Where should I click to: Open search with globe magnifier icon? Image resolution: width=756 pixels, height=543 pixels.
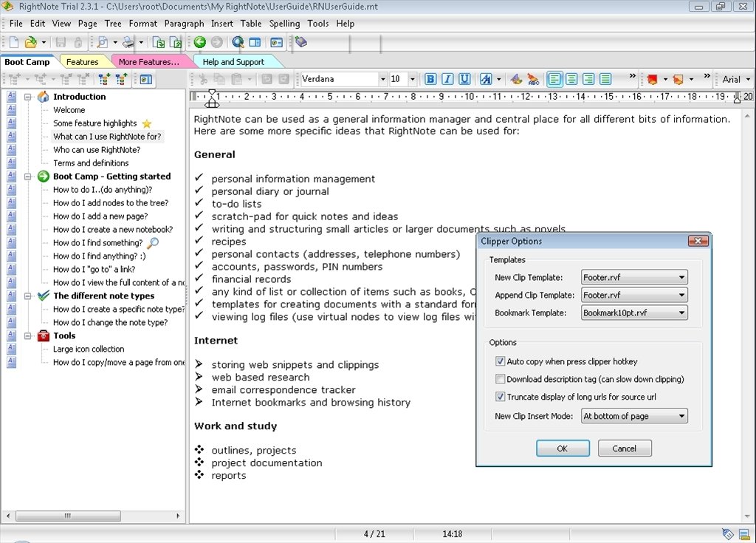[x=238, y=42]
